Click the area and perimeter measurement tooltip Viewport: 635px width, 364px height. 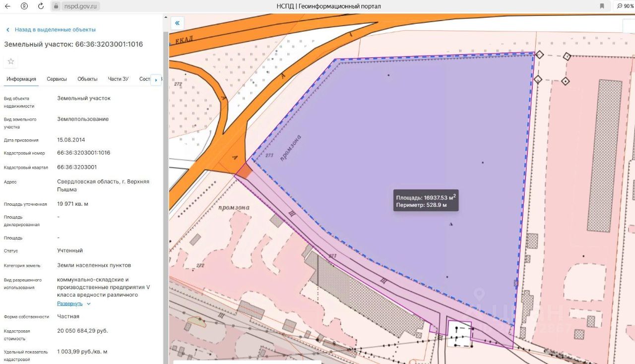click(426, 201)
